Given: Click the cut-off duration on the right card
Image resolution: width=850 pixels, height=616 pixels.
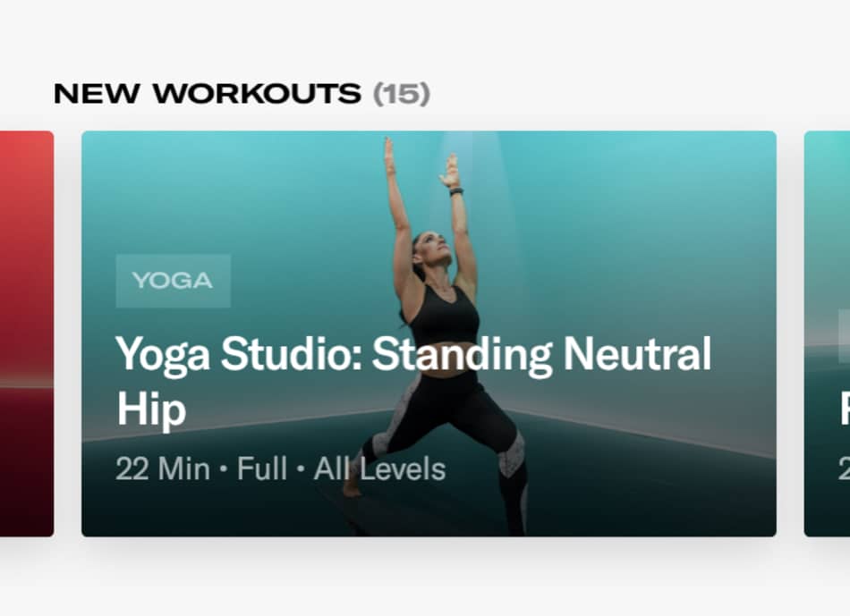Looking at the screenshot, I should pos(844,468).
